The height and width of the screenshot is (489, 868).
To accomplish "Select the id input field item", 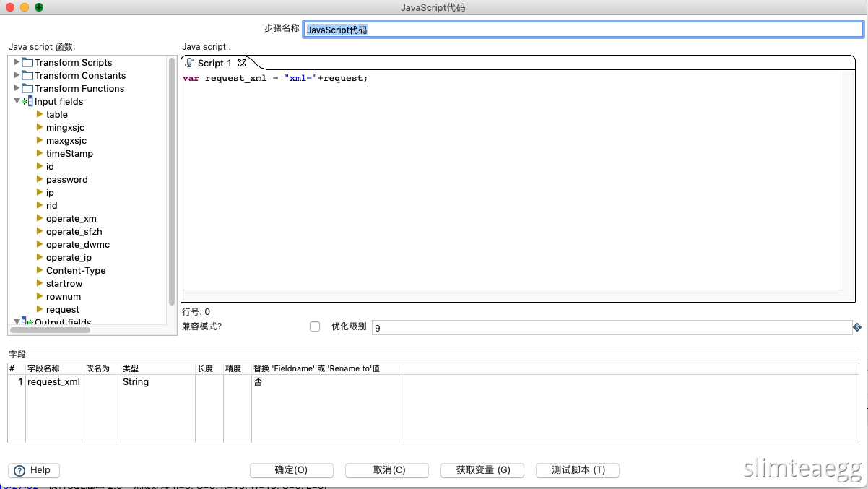I will (50, 166).
